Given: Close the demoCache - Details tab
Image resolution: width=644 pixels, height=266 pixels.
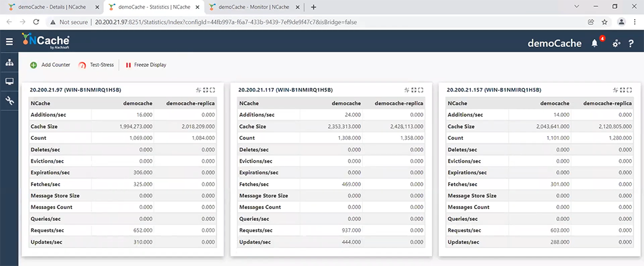Looking at the screenshot, I should point(96,7).
